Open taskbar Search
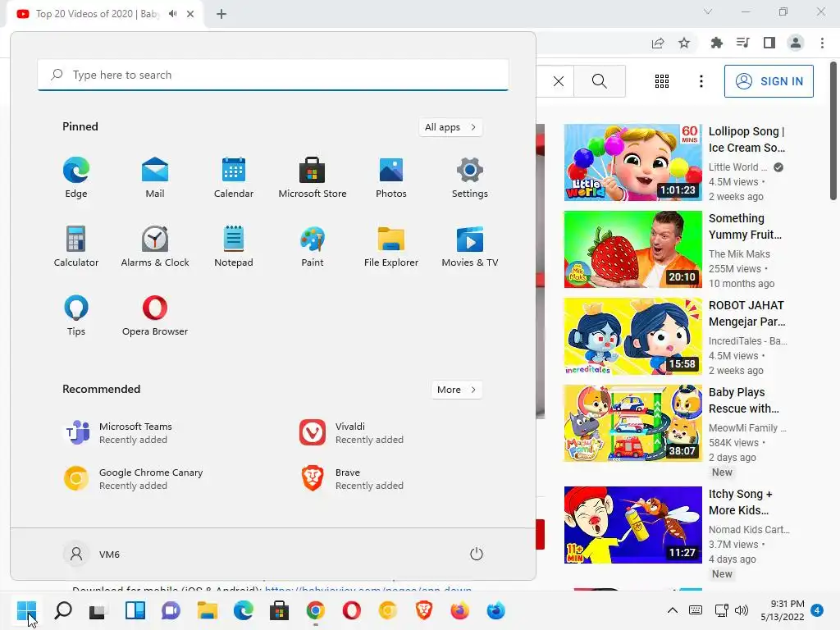 pyautogui.click(x=63, y=610)
